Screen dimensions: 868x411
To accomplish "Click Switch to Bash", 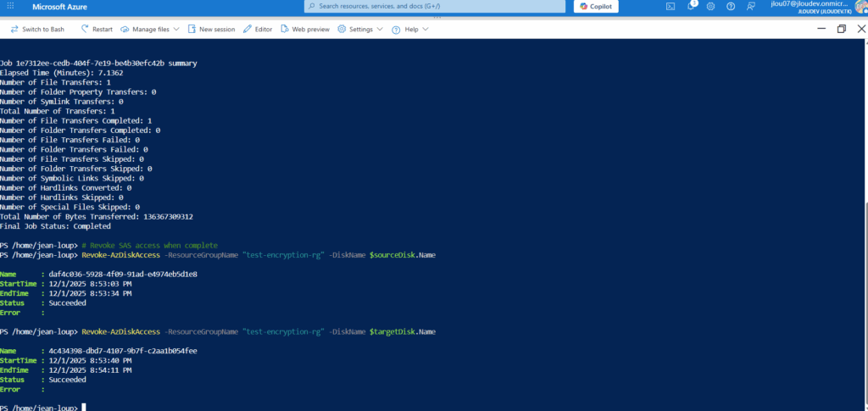I will click(x=37, y=29).
